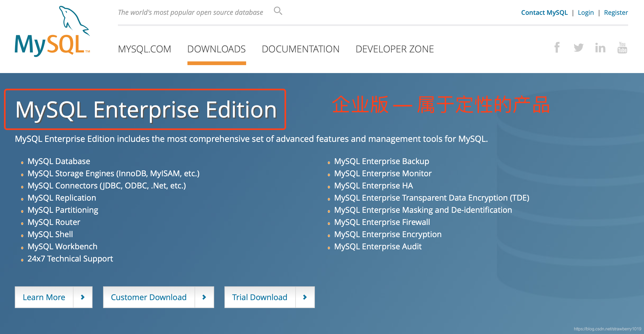Open the MYSQL.COM nav tab
This screenshot has height=334, width=644.
click(145, 49)
